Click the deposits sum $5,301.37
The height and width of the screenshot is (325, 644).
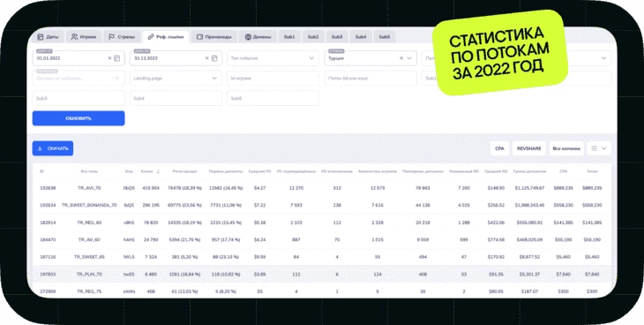pyautogui.click(x=530, y=275)
